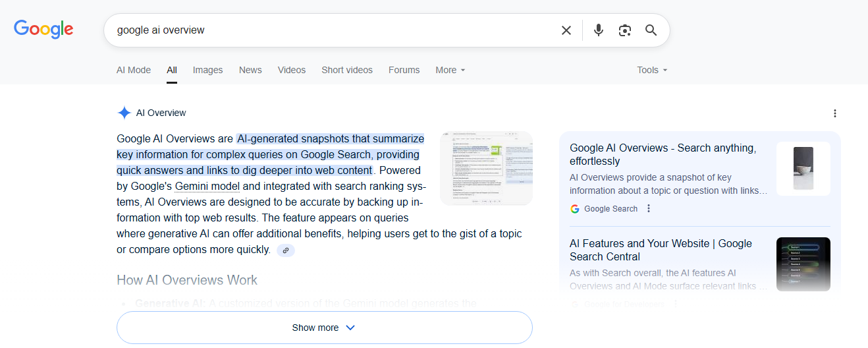Screen dimensions: 868x348
Task: Clear the search box with X icon
Action: click(566, 30)
